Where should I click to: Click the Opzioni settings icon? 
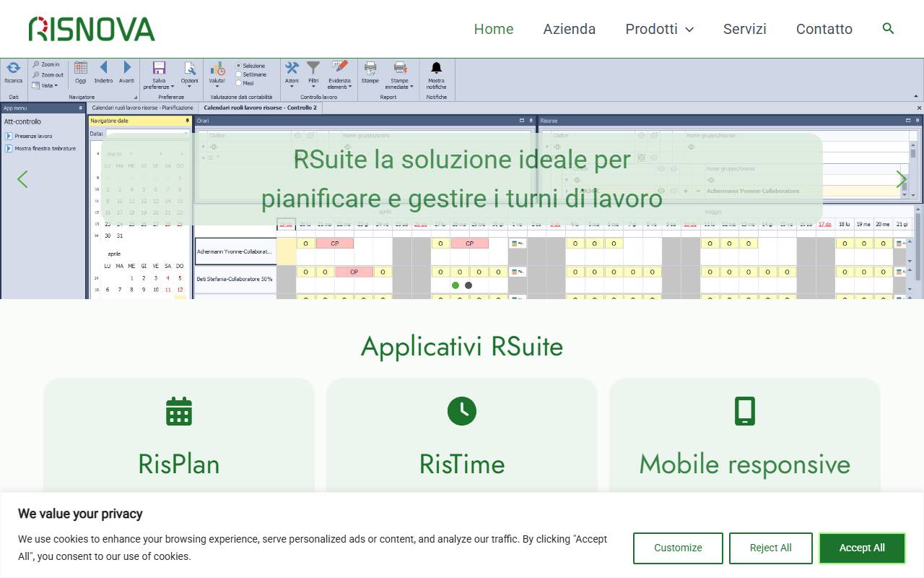click(x=190, y=68)
